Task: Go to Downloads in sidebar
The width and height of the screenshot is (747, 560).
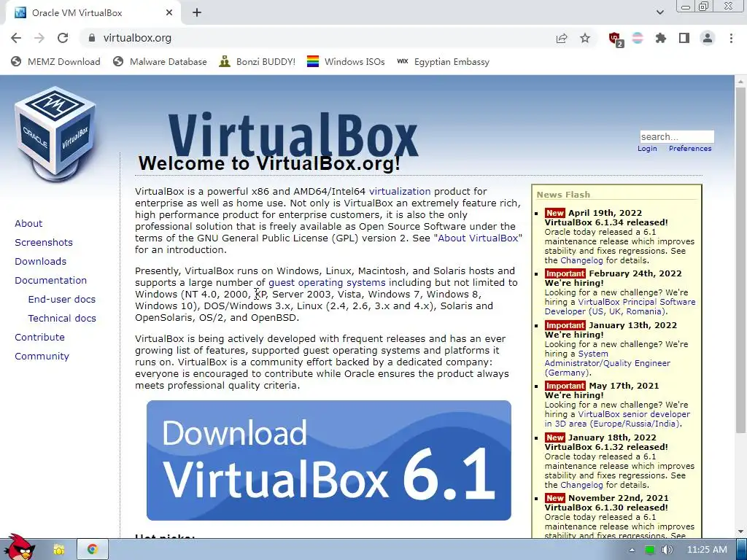Action: (41, 262)
